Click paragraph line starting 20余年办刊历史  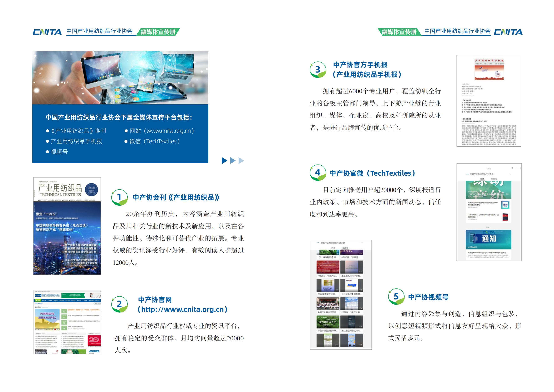point(185,214)
